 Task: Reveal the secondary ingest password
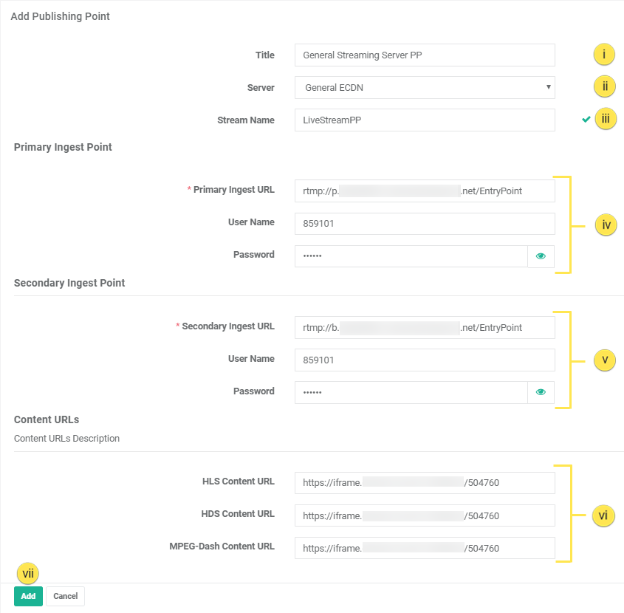click(541, 392)
